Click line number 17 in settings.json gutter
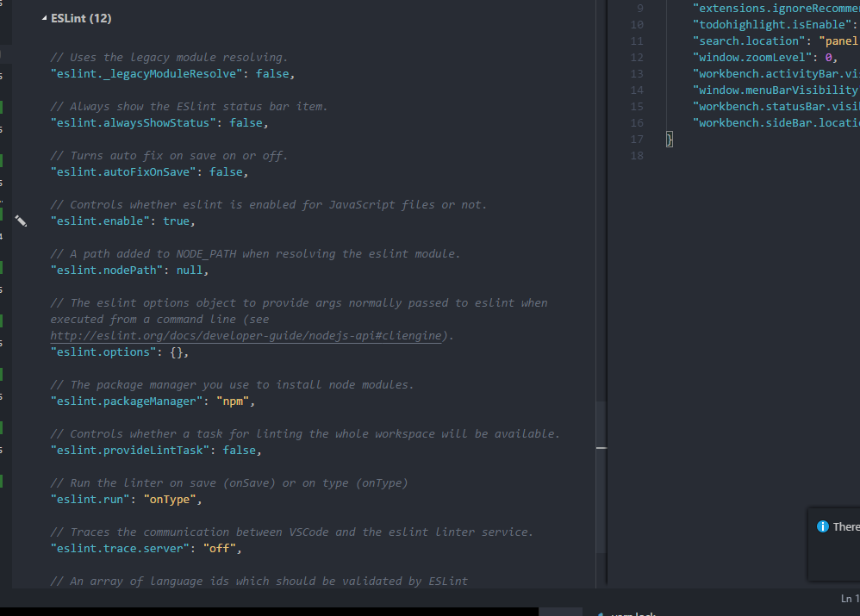The width and height of the screenshot is (860, 616). tap(636, 139)
